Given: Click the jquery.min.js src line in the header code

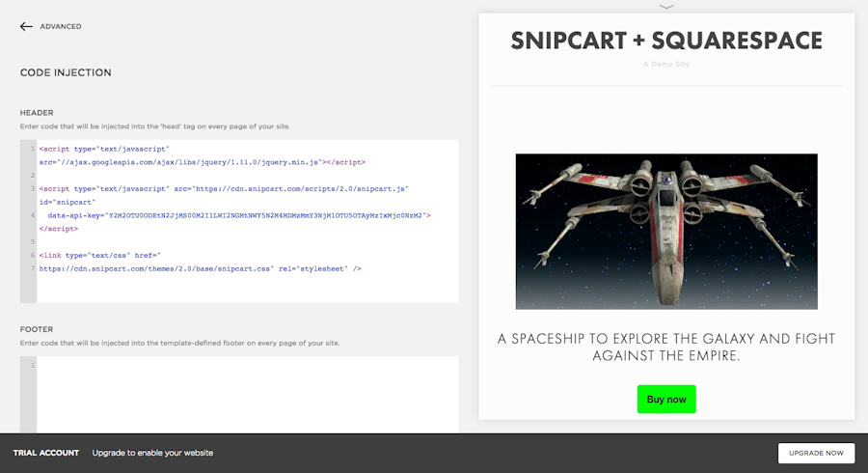Looking at the screenshot, I should click(203, 162).
